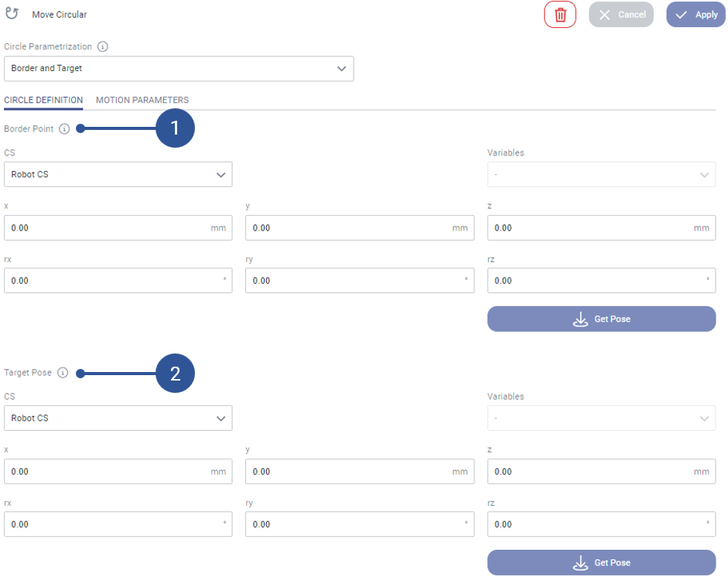The height and width of the screenshot is (577, 728).
Task: Click the Move Circular title text
Action: (60, 15)
